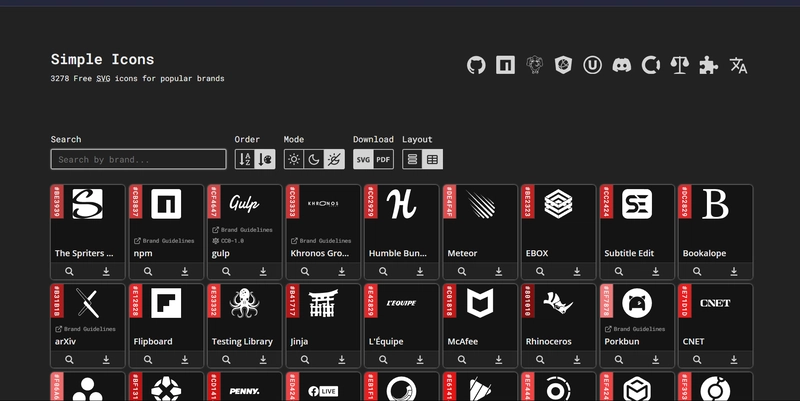The width and height of the screenshot is (800, 401).
Task: Click the Flipboard logo thumbnail
Action: (x=166, y=303)
